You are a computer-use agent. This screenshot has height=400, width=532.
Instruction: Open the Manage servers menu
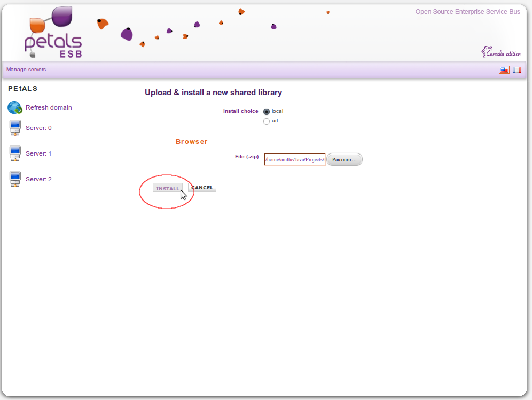pos(26,70)
